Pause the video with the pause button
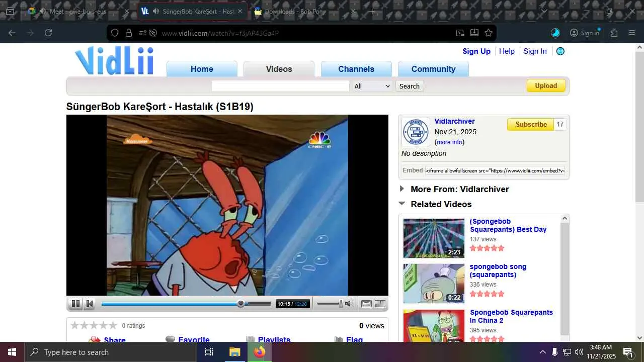Viewport: 644px width, 362px height. [75, 304]
